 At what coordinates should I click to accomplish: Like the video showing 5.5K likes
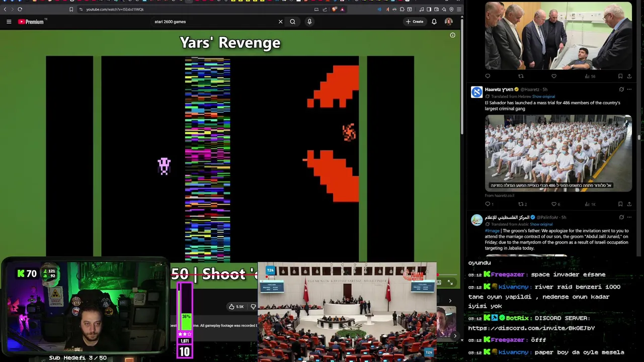(236, 307)
